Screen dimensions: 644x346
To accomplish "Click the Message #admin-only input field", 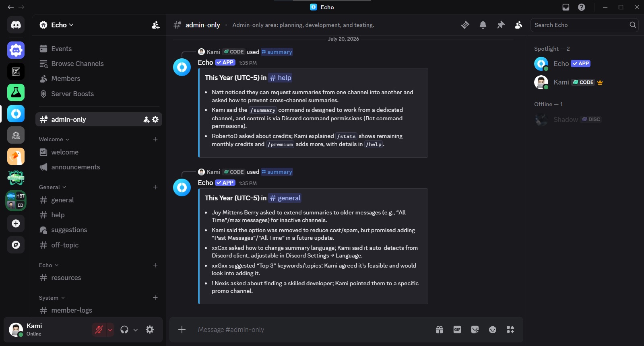I will [312, 330].
